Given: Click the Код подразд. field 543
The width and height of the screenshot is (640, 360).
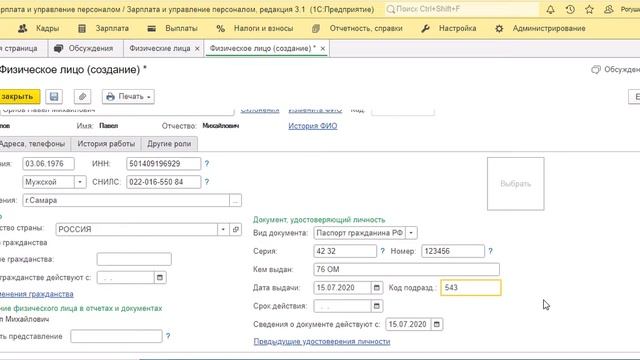Looking at the screenshot, I should coord(471,288).
